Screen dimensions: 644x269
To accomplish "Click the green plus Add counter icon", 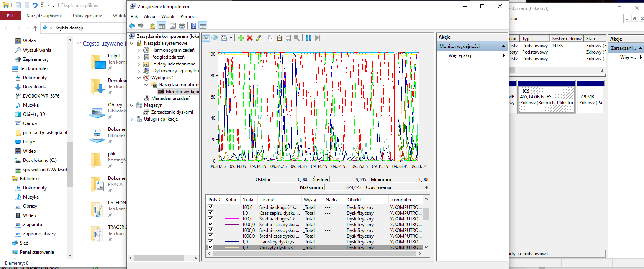I will click(x=241, y=38).
